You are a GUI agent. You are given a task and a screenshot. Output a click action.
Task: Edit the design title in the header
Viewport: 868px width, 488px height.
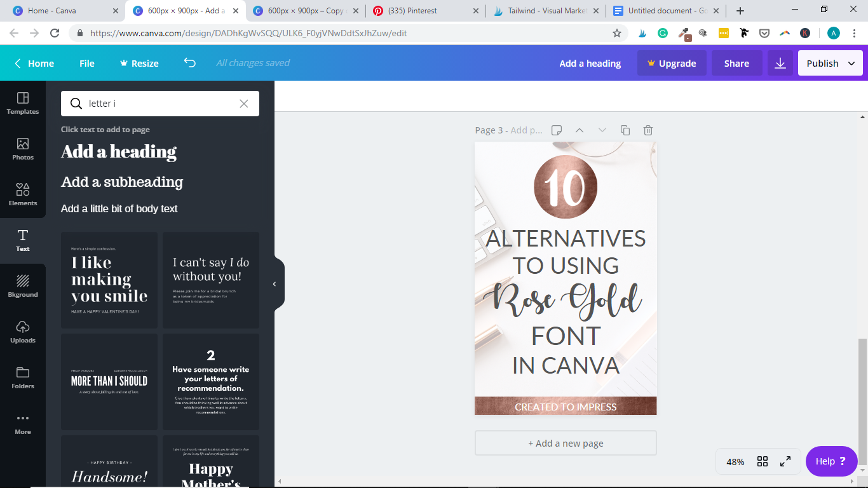click(590, 63)
